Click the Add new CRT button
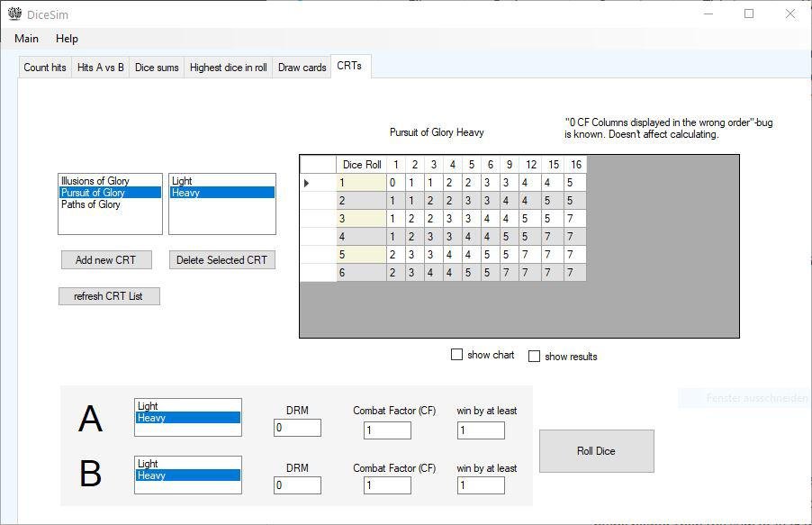 click(x=106, y=259)
